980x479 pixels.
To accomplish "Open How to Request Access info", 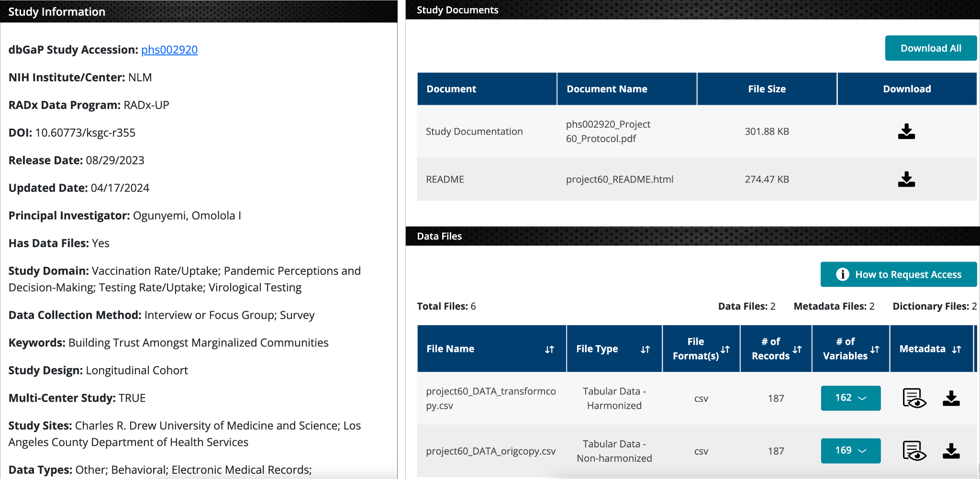I will tap(899, 274).
